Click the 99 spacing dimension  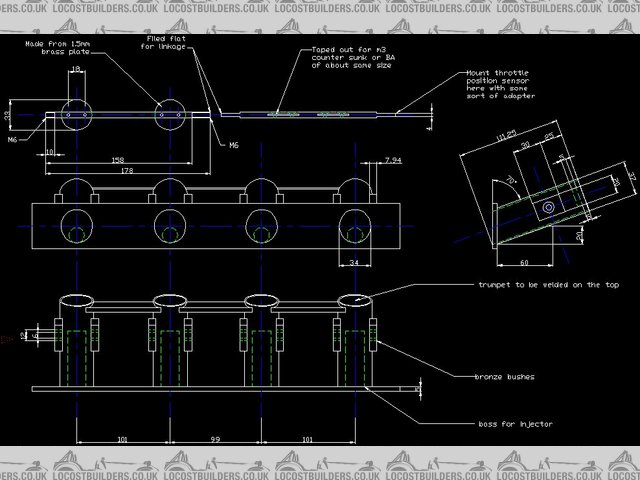click(x=214, y=437)
